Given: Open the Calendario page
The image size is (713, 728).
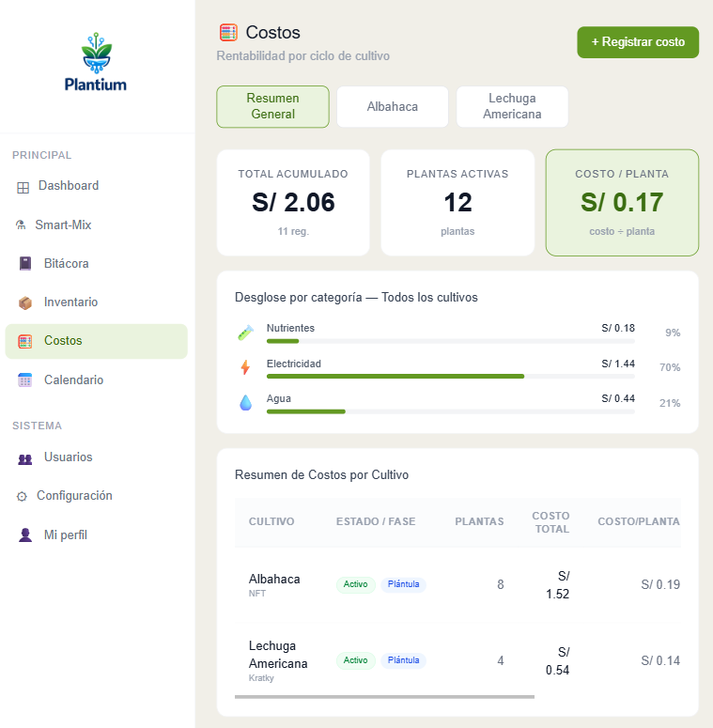Looking at the screenshot, I should tap(96, 379).
